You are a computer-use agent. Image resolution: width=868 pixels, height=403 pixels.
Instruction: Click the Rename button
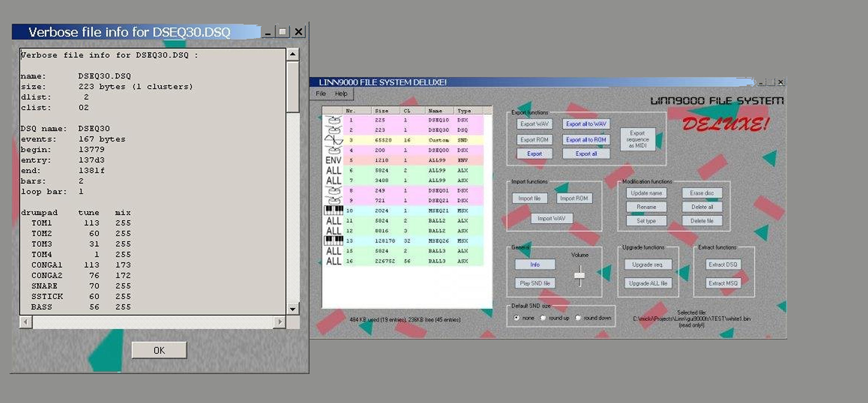pyautogui.click(x=646, y=207)
